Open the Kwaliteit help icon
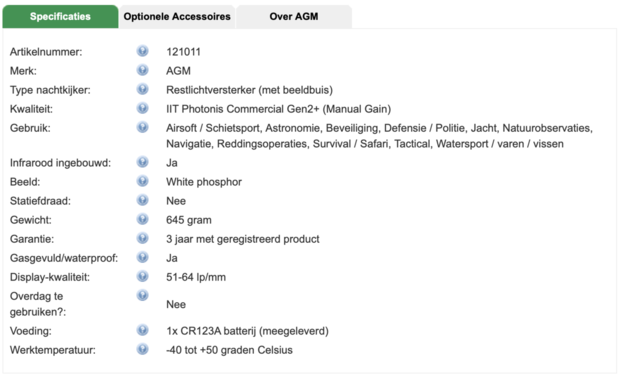This screenshot has height=376, width=620. click(142, 108)
